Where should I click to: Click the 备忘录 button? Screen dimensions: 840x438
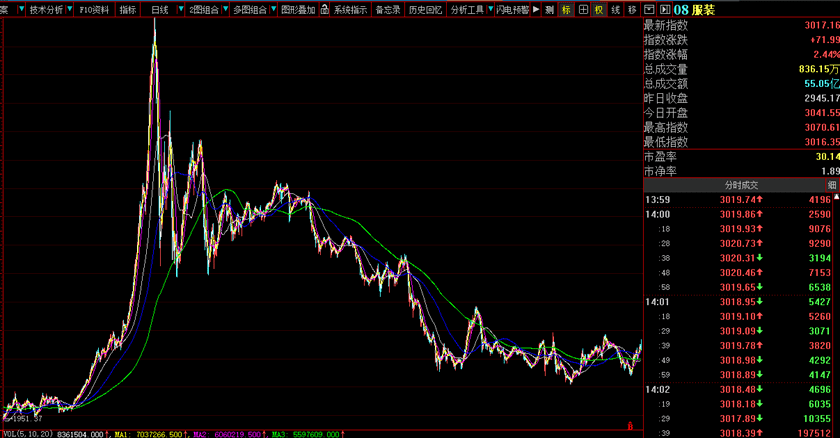pyautogui.click(x=387, y=9)
